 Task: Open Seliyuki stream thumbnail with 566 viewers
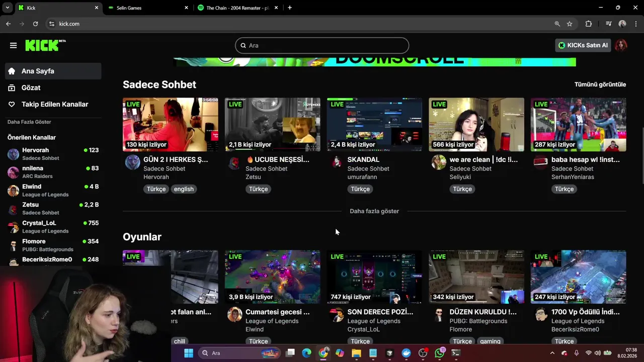tap(476, 124)
